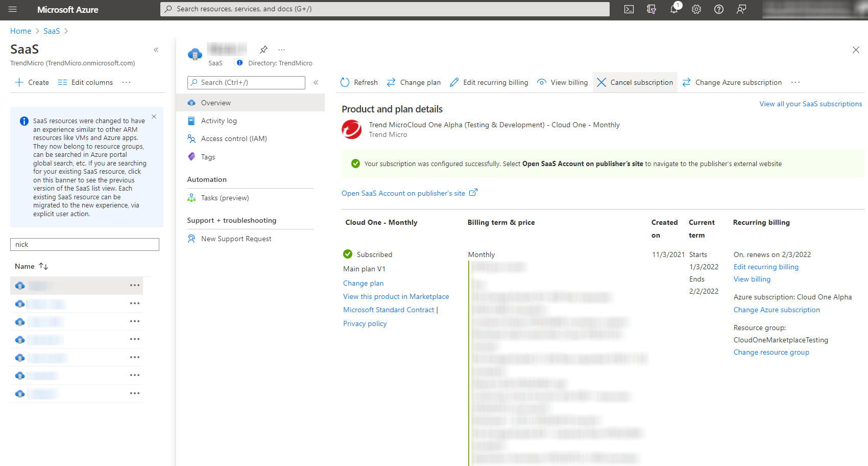Open more options beside Edit columns
This screenshot has width=868, height=466.
tap(127, 82)
